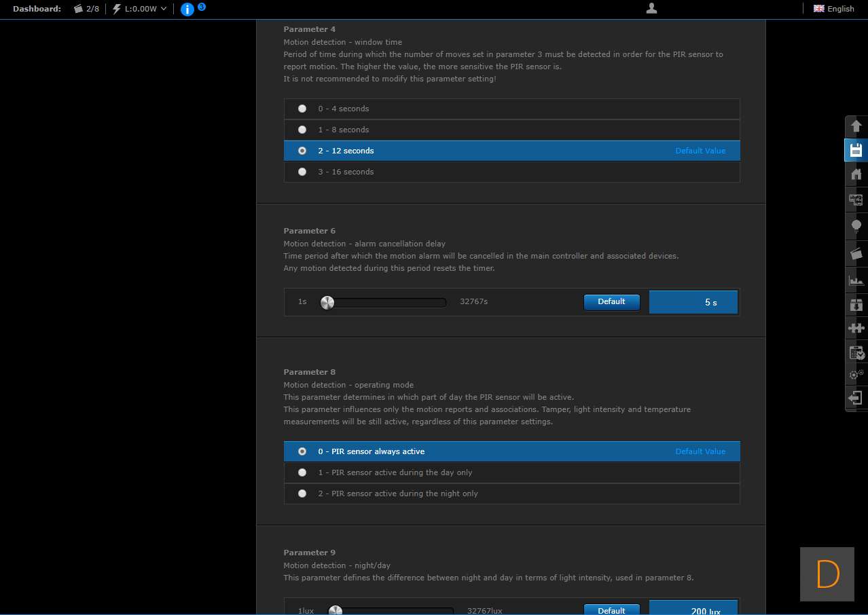Open the user profile icon menu
The height and width of the screenshot is (615, 868).
[x=651, y=9]
